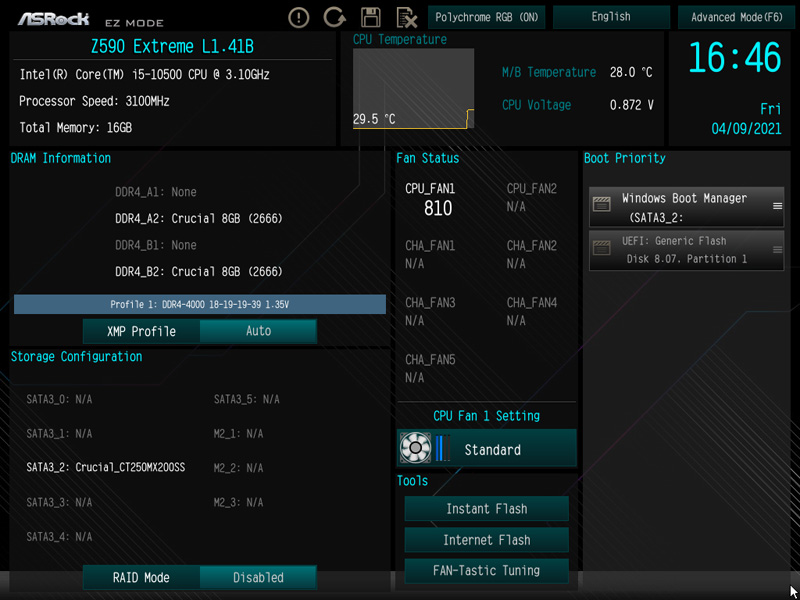Click the circular arrow load defaults icon
Screen dimensions: 800x600
(x=334, y=17)
